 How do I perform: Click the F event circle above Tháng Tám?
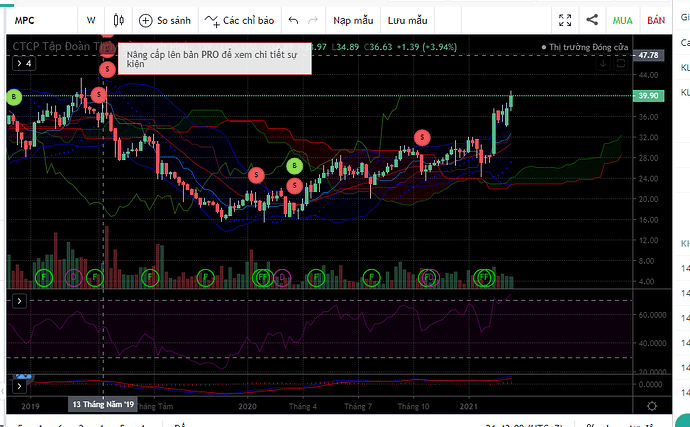[150, 278]
